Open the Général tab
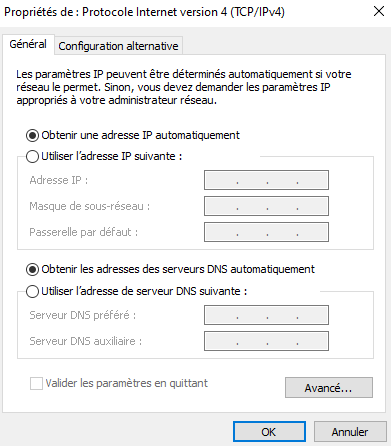 (28, 44)
